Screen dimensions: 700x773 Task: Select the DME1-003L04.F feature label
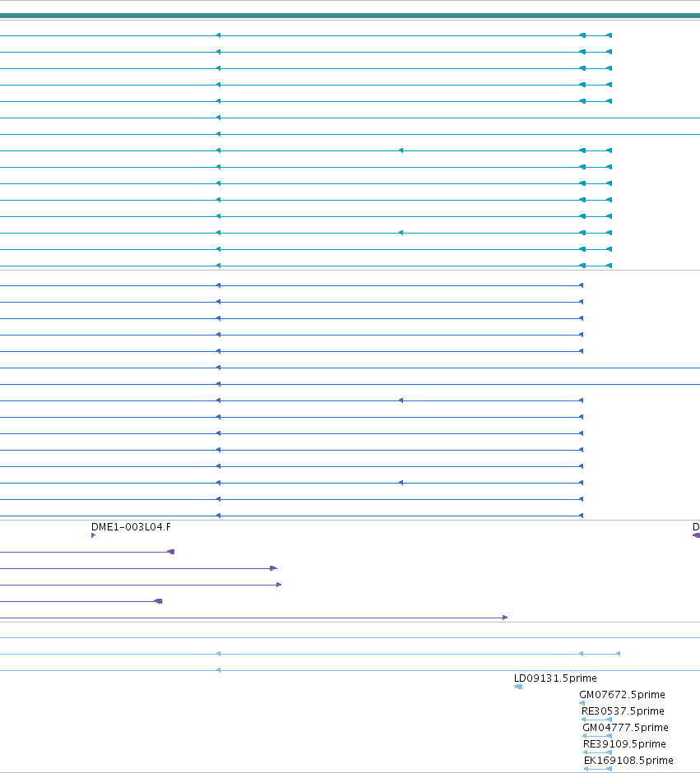(x=131, y=527)
